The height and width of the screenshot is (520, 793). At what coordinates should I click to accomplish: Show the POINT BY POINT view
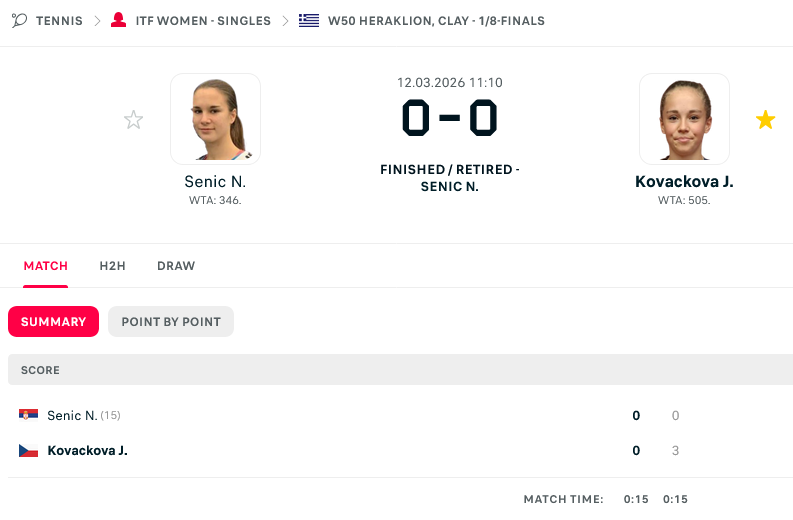pos(171,322)
